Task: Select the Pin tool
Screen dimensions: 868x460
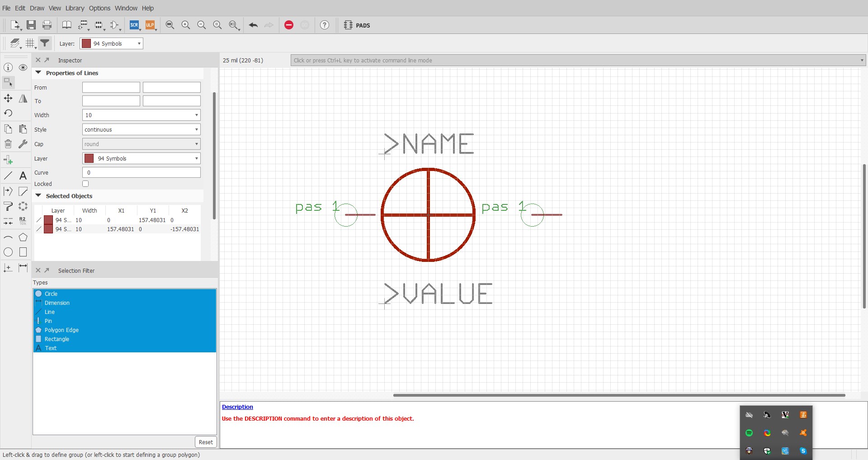Action: (8, 159)
